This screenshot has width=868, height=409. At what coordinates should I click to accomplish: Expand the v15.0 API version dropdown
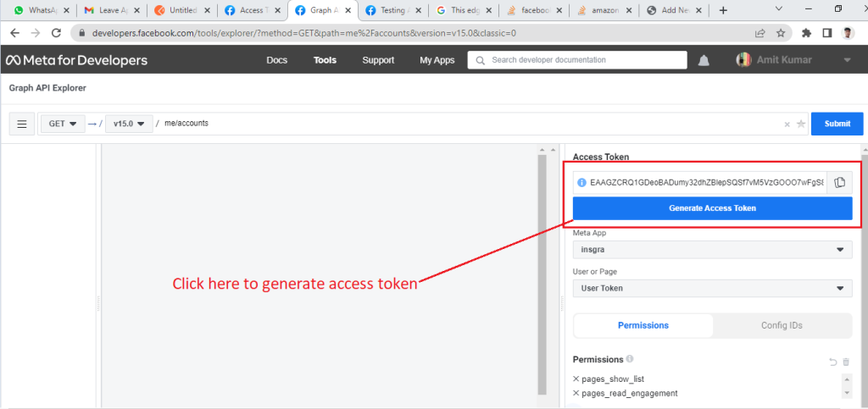[129, 124]
